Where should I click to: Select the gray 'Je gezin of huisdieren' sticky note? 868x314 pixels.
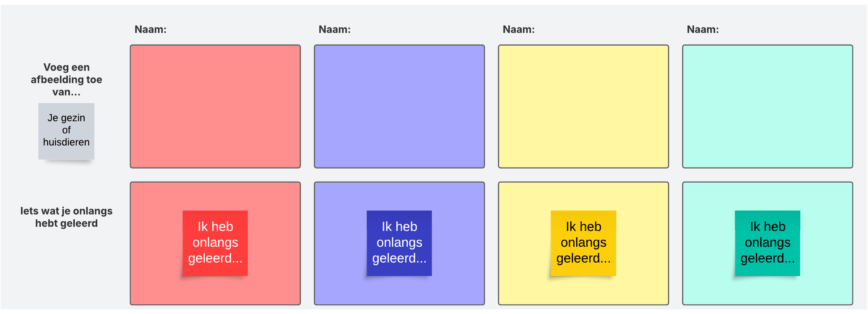(66, 131)
